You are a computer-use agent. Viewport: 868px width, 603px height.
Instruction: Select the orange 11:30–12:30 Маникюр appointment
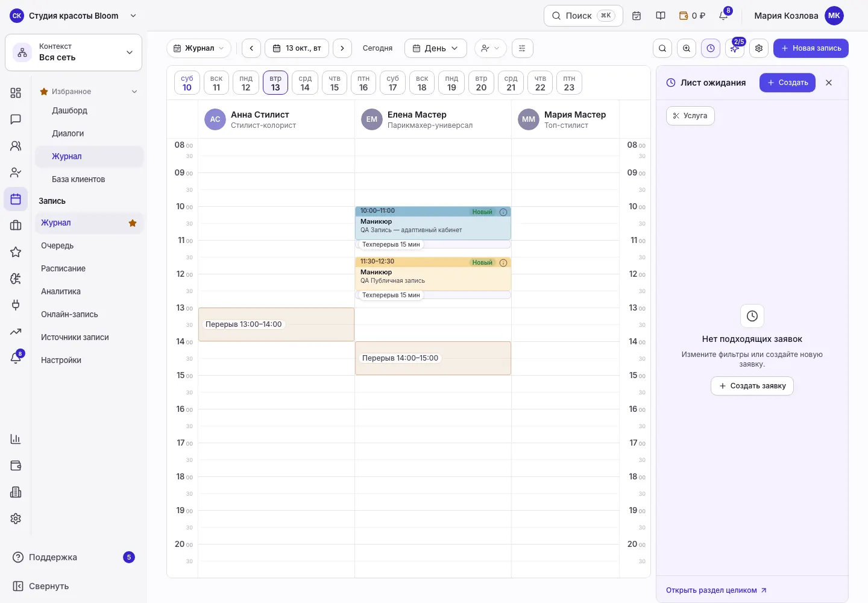click(x=433, y=274)
